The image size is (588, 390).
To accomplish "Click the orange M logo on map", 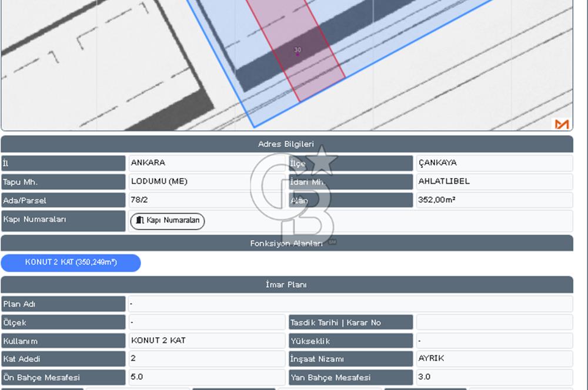I will [562, 124].
